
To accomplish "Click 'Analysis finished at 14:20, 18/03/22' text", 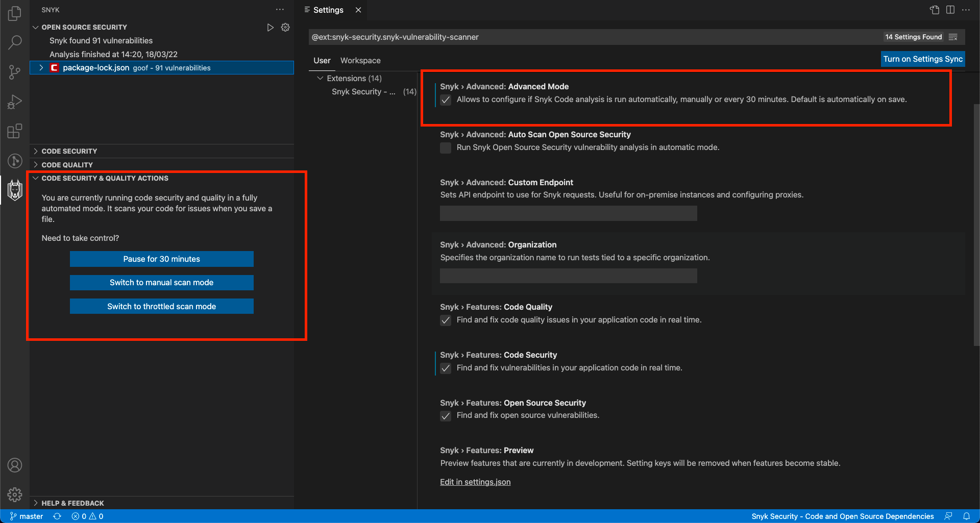I will tap(113, 54).
